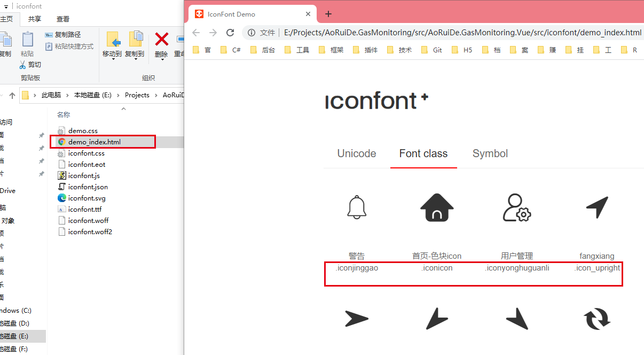The image size is (644, 355).
Task: Click Paste shortcut (粘贴快捷方式) in ribbon
Action: click(69, 47)
